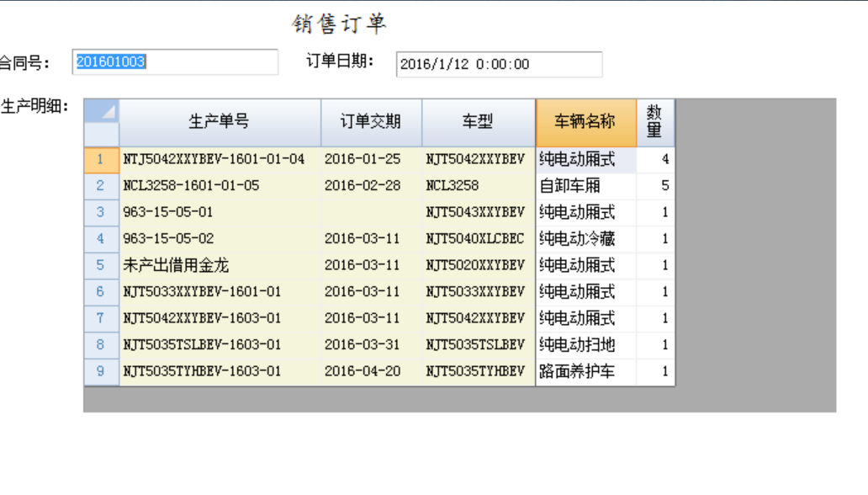Screen dimensions: 868x495
Task: Click cell NCL3258-1601-01-05
Action: click(x=220, y=186)
